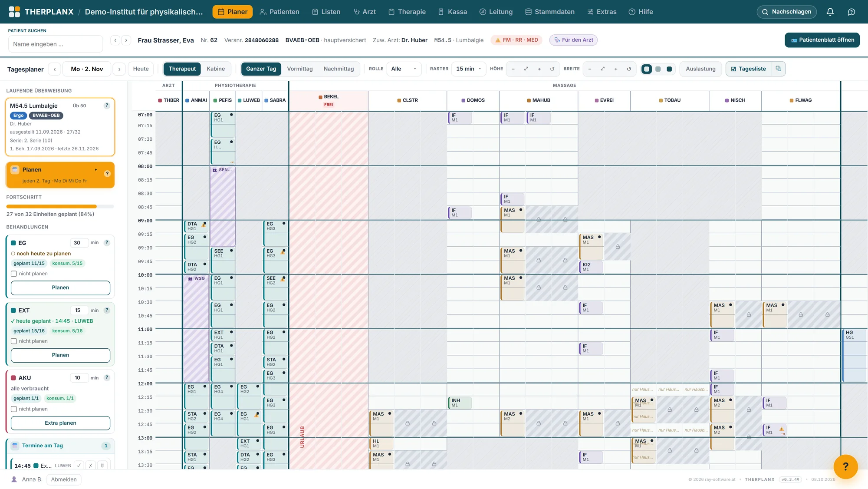Fit row height with Höhe expand icon

526,69
